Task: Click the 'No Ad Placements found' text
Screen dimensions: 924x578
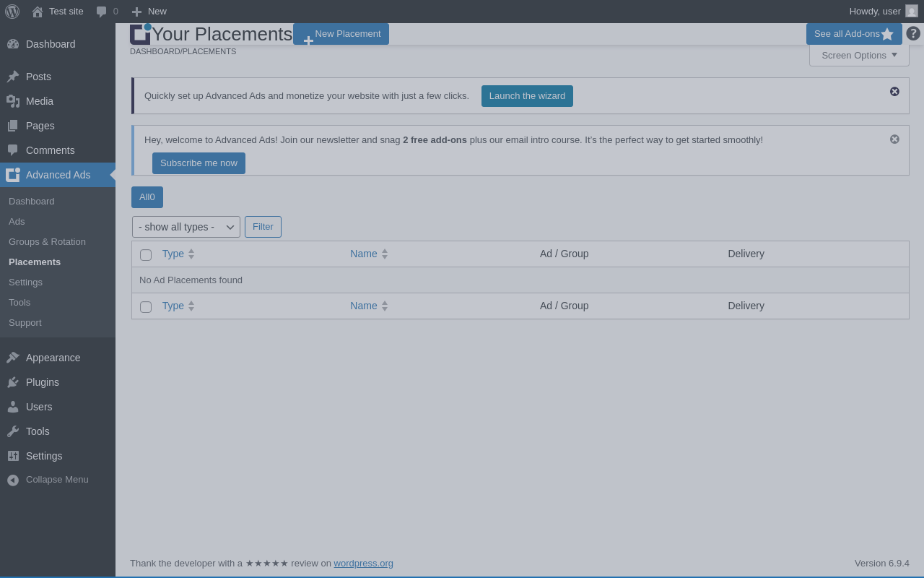Action: (191, 280)
